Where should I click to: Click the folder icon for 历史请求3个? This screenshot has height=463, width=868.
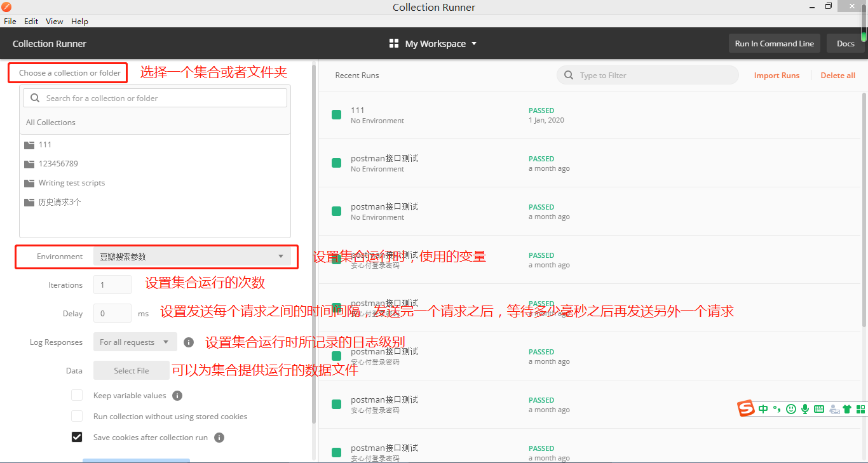click(29, 202)
